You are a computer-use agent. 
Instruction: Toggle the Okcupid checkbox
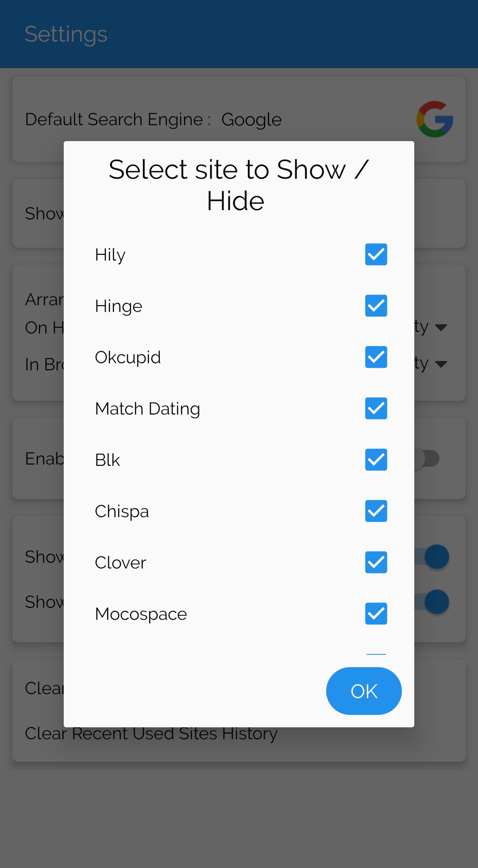[376, 357]
